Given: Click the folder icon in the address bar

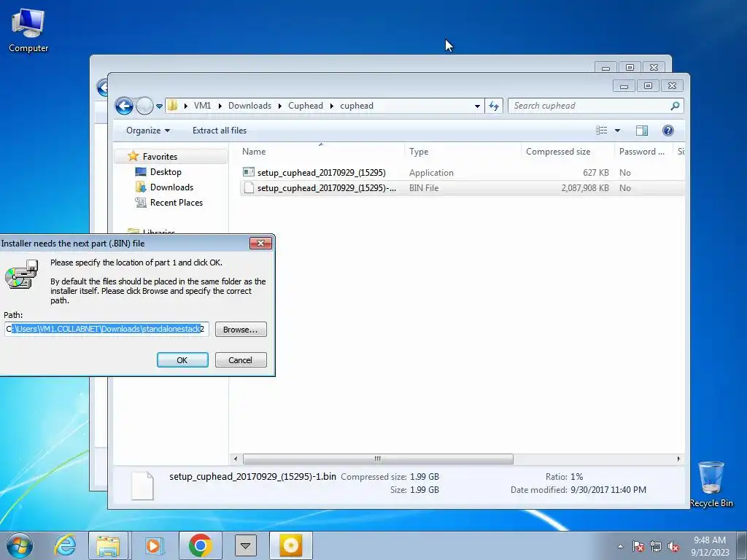Looking at the screenshot, I should point(173,106).
